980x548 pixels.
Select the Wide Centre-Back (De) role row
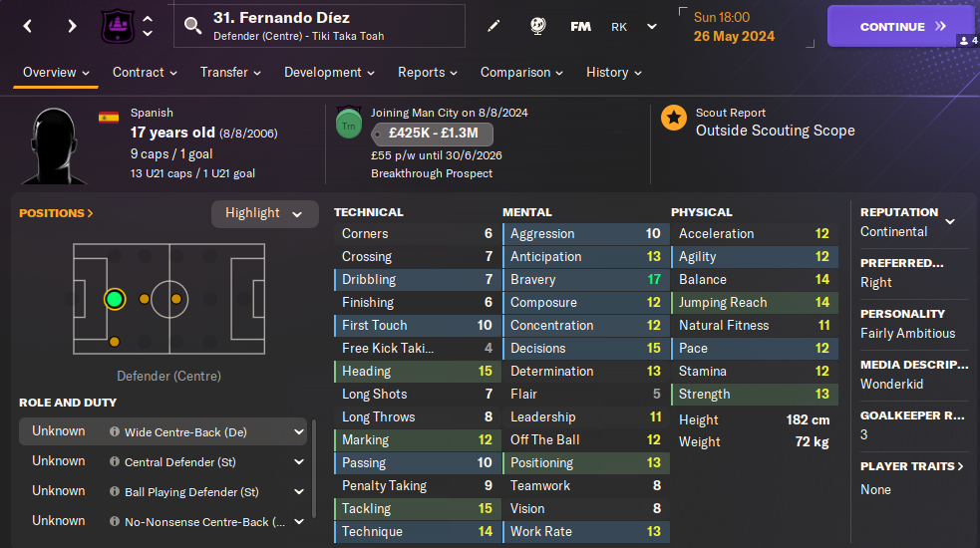click(164, 432)
